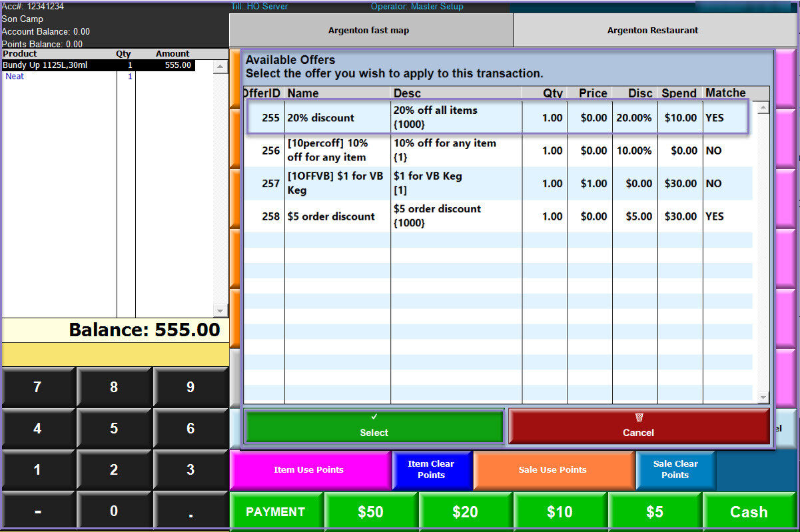
Task: Click the red Cancel button with trash icon
Action: coord(638,426)
